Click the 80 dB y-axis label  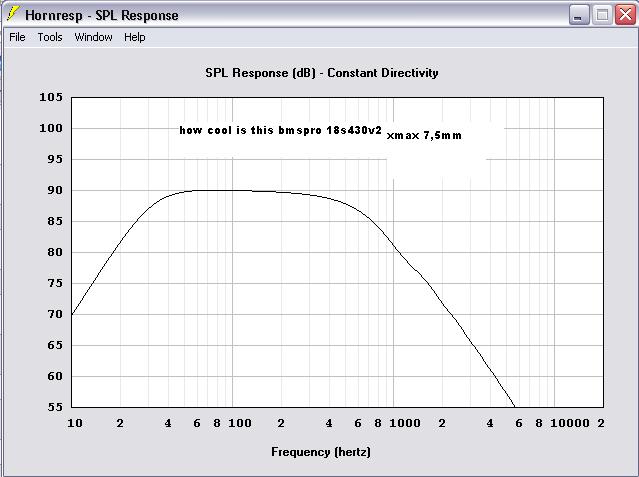pyautogui.click(x=55, y=252)
